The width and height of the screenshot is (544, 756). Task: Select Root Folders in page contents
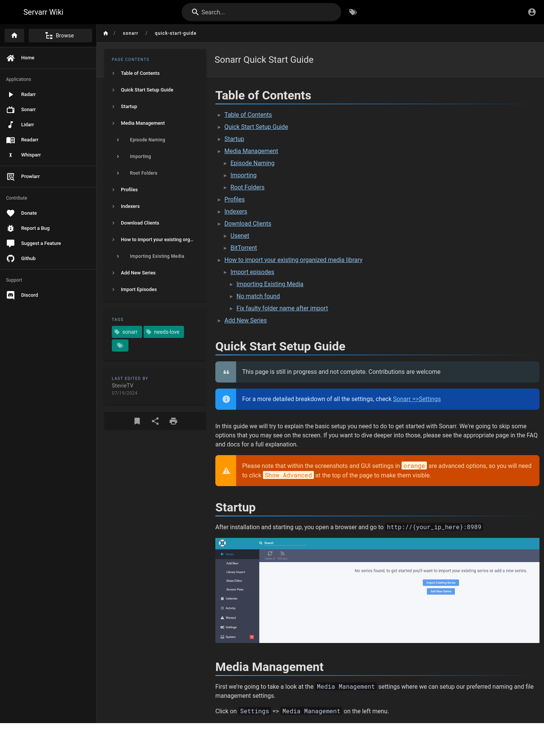(144, 173)
